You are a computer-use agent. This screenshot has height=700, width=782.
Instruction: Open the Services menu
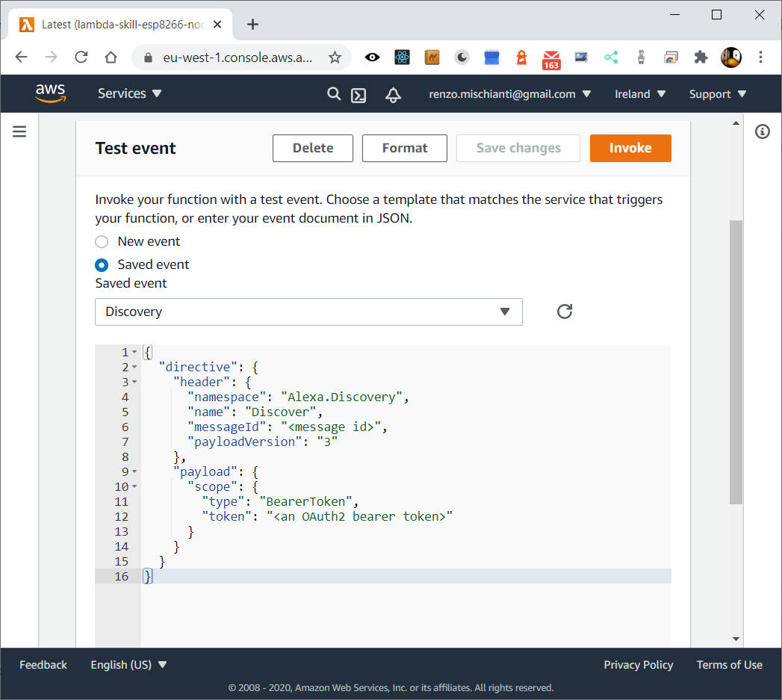click(129, 93)
